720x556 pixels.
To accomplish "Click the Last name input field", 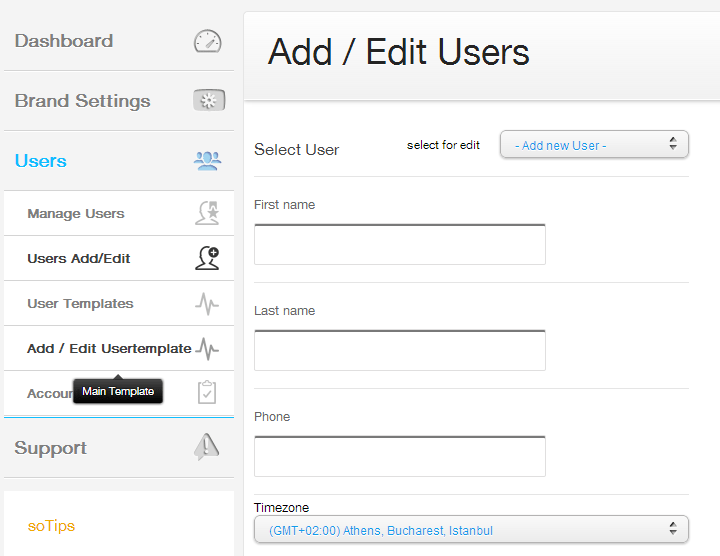I will [399, 350].
